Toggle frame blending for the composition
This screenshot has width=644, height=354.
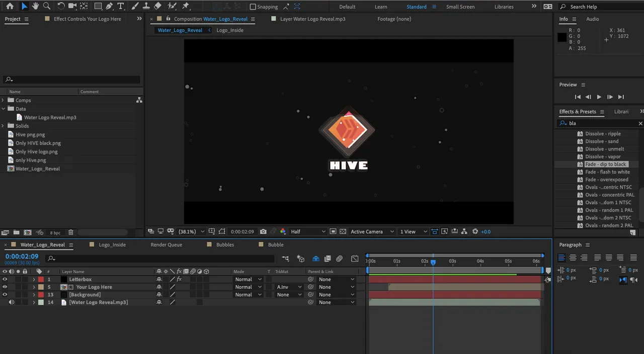328,258
